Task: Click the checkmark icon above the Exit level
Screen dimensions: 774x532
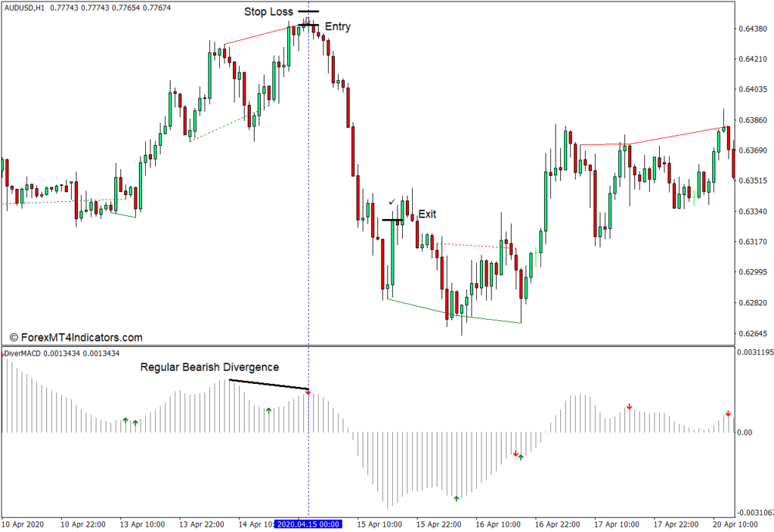Action: point(391,202)
